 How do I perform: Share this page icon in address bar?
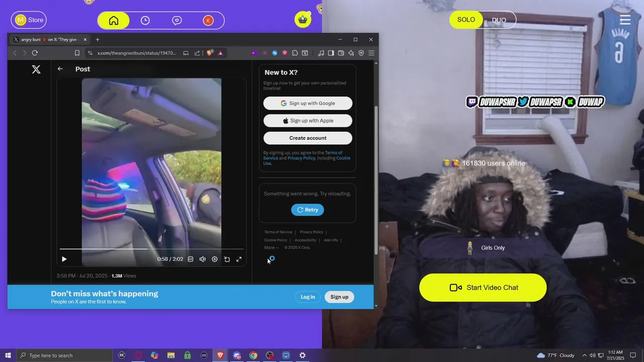(197, 53)
